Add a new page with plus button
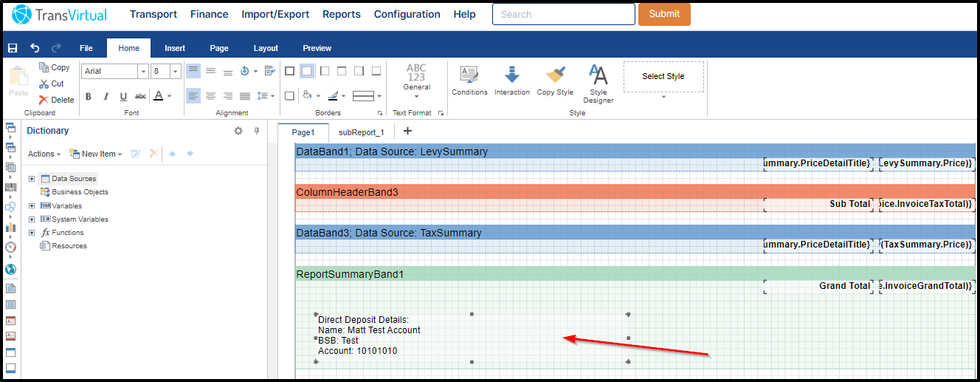The image size is (980, 382). (407, 132)
